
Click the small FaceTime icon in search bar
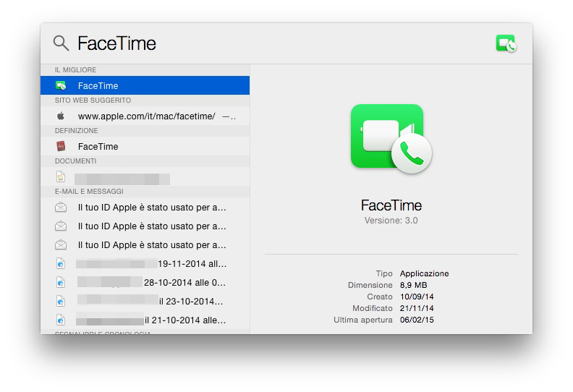click(x=506, y=43)
